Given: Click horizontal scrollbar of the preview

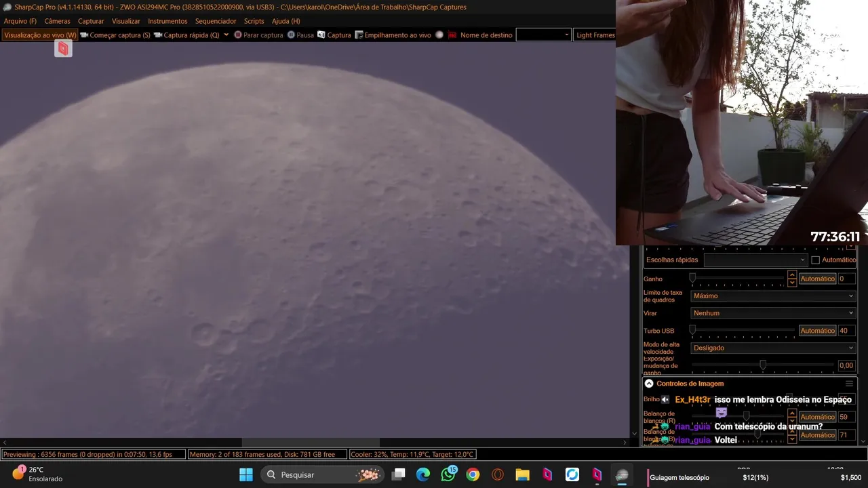Looking at the screenshot, I should (315, 443).
